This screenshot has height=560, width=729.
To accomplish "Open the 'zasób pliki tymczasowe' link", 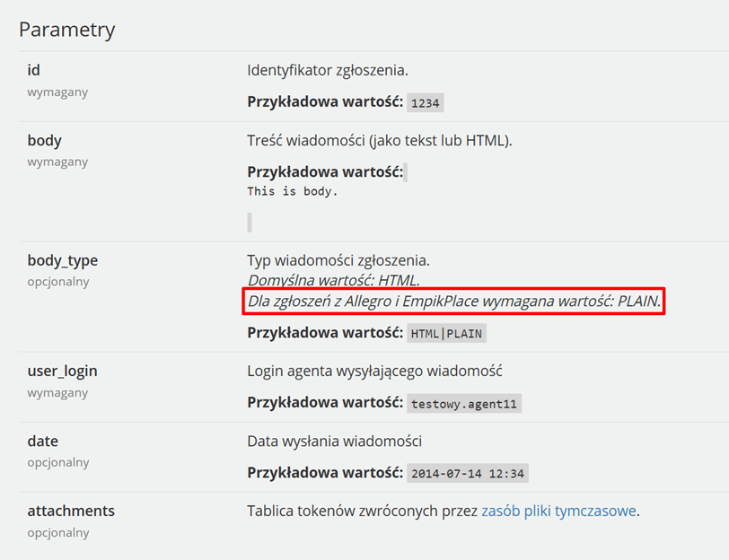I will click(x=558, y=511).
